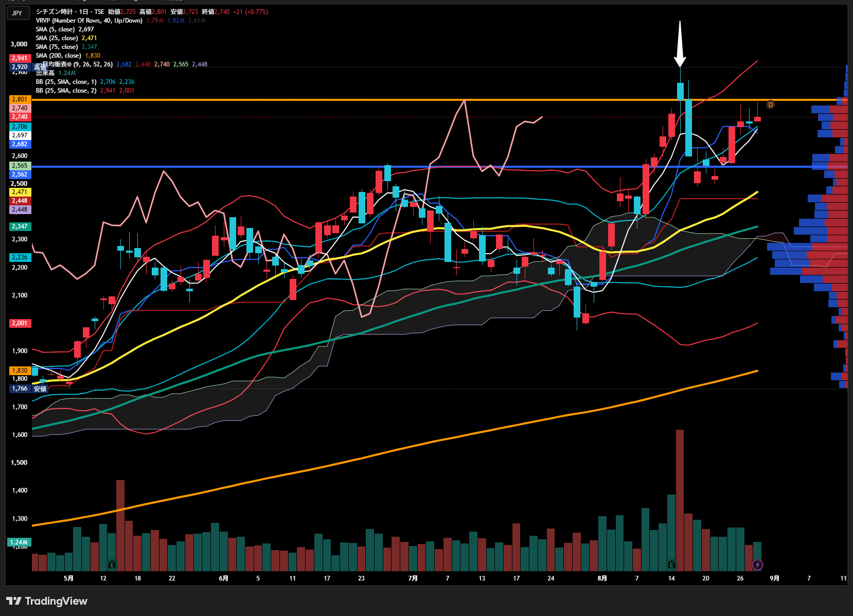The width and height of the screenshot is (853, 616).
Task: Click the 5月 date label
Action: [x=68, y=578]
